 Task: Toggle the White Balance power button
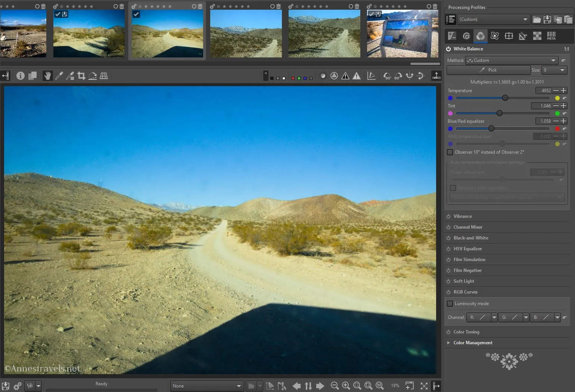click(x=448, y=49)
